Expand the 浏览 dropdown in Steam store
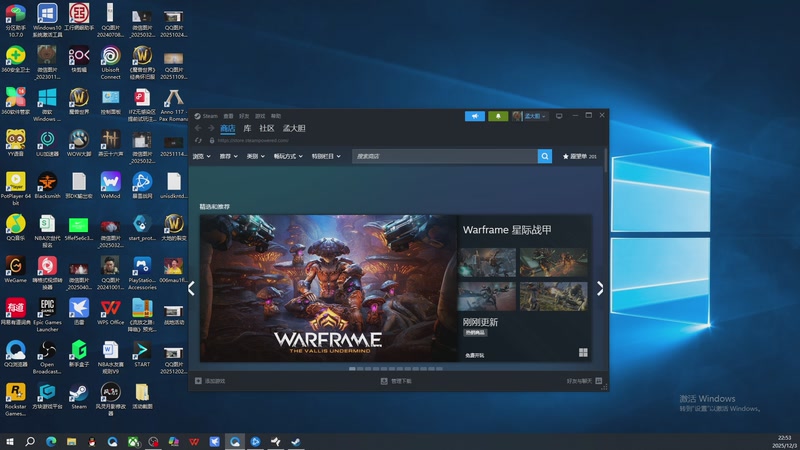Screen dimensions: 800x450 (x=202, y=156)
